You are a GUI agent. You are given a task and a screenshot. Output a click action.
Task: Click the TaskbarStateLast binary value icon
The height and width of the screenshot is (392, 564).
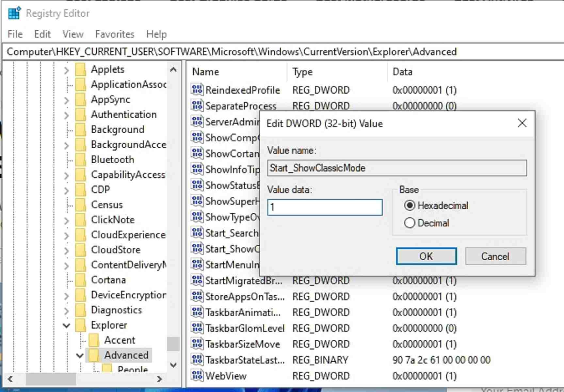(196, 360)
